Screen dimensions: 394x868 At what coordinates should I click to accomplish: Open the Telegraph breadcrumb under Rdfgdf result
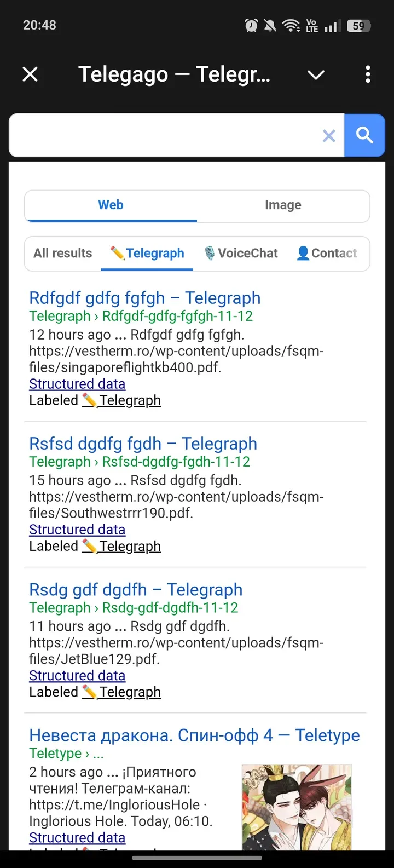60,316
